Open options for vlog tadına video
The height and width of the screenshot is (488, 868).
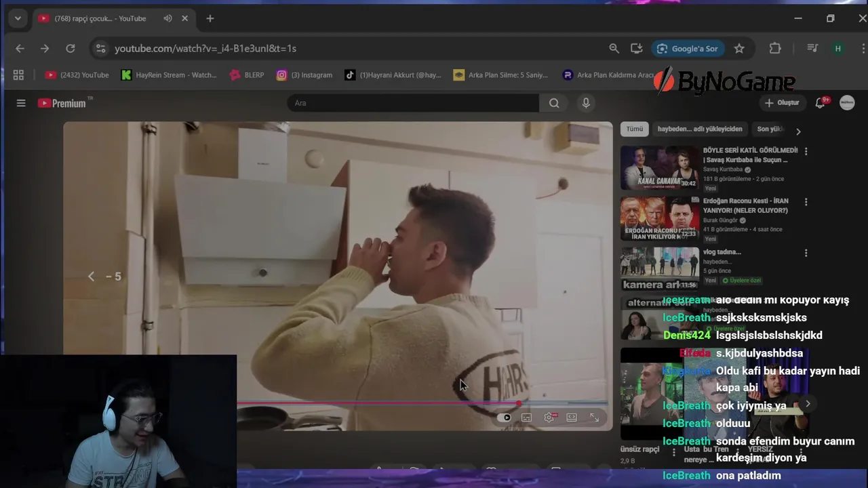point(806,253)
